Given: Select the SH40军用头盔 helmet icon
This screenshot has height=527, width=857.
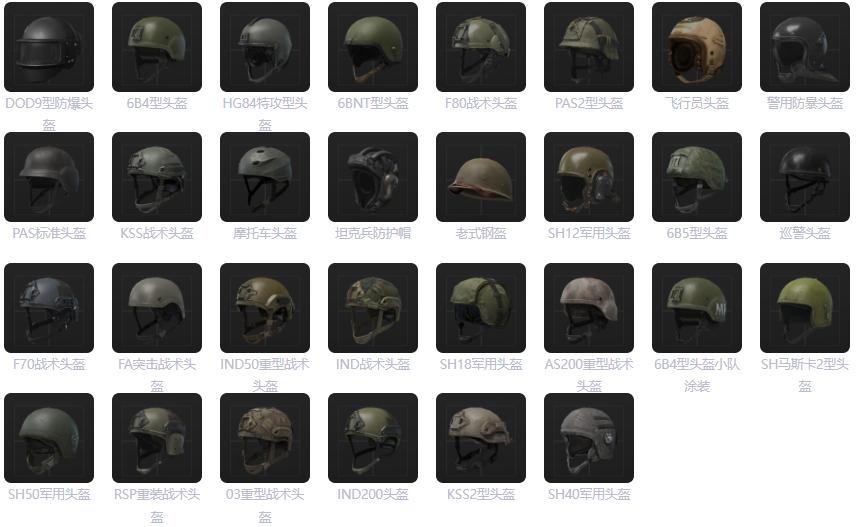Looking at the screenshot, I should coord(589,438).
